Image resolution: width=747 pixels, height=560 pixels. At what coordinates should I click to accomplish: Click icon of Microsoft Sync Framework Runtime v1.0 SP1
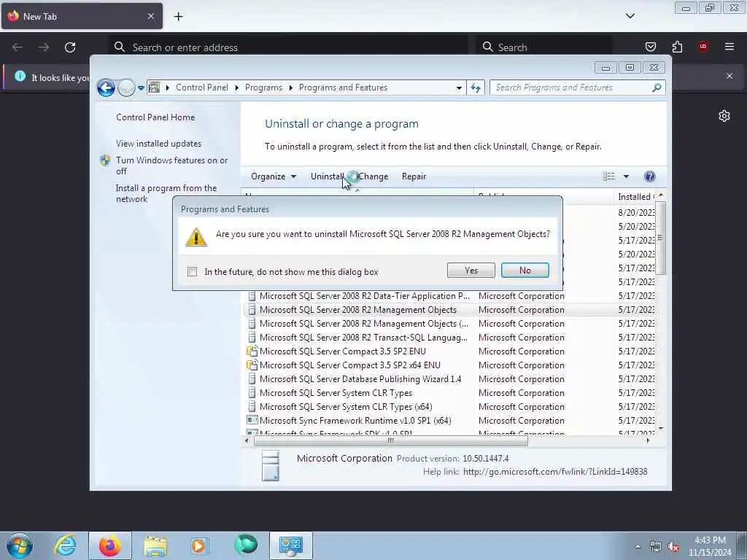tap(252, 421)
